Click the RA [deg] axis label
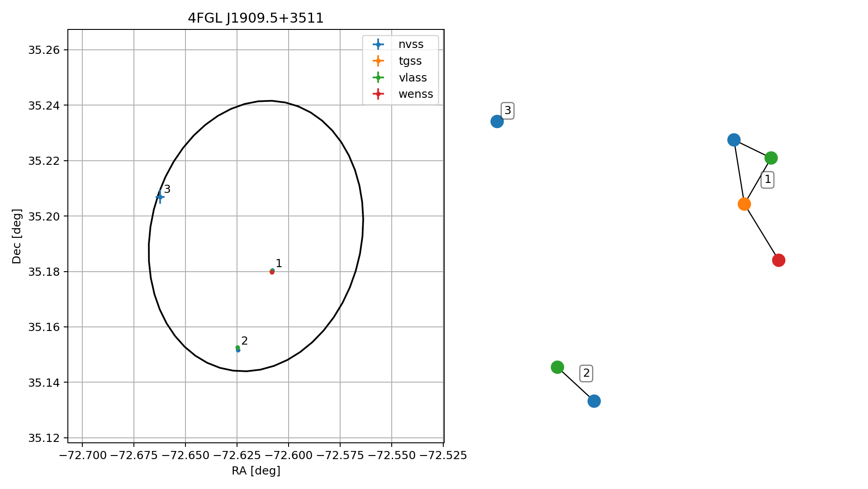The width and height of the screenshot is (868, 489). click(x=256, y=471)
